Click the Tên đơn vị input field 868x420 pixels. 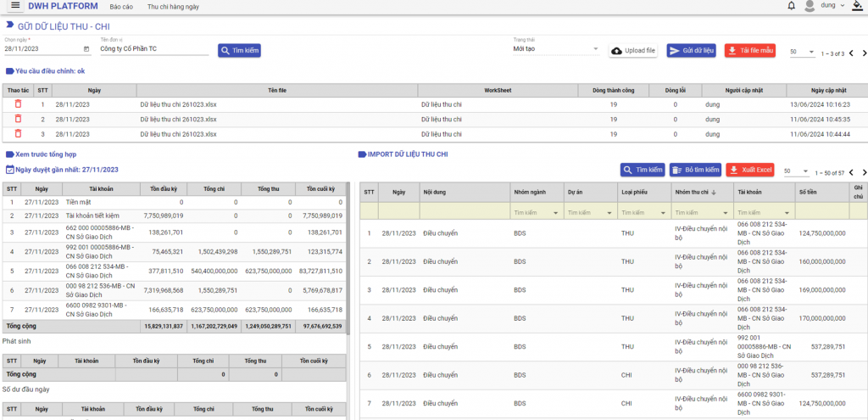click(x=154, y=48)
